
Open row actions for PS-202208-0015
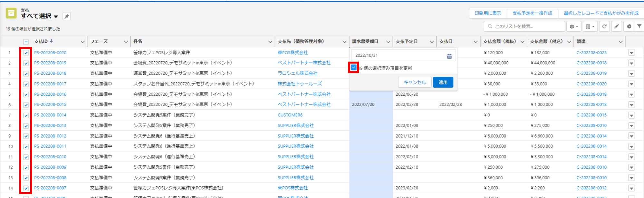[x=631, y=105]
